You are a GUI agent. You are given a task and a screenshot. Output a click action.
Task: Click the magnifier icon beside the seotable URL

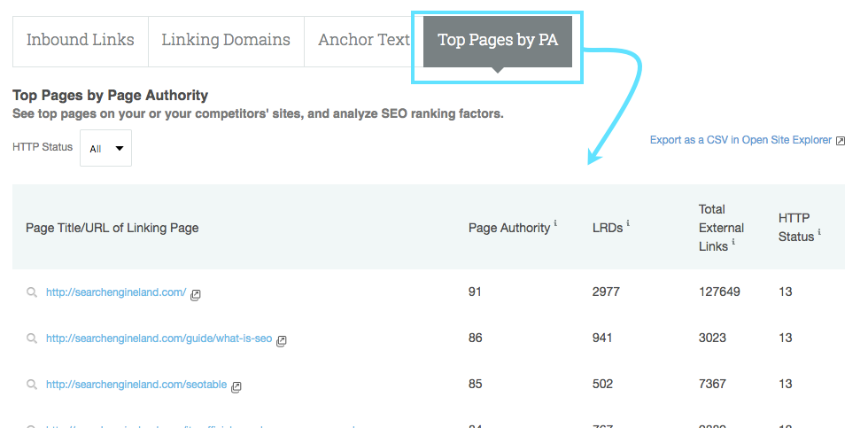click(31, 385)
